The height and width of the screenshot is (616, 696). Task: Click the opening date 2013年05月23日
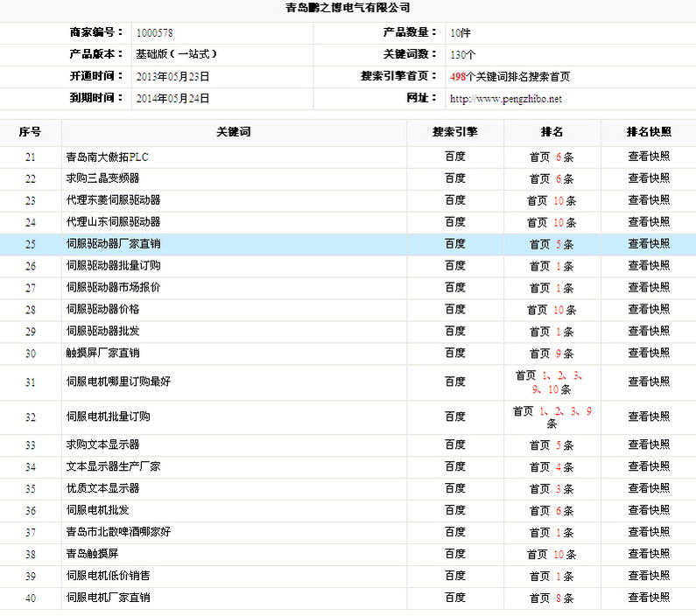point(172,77)
